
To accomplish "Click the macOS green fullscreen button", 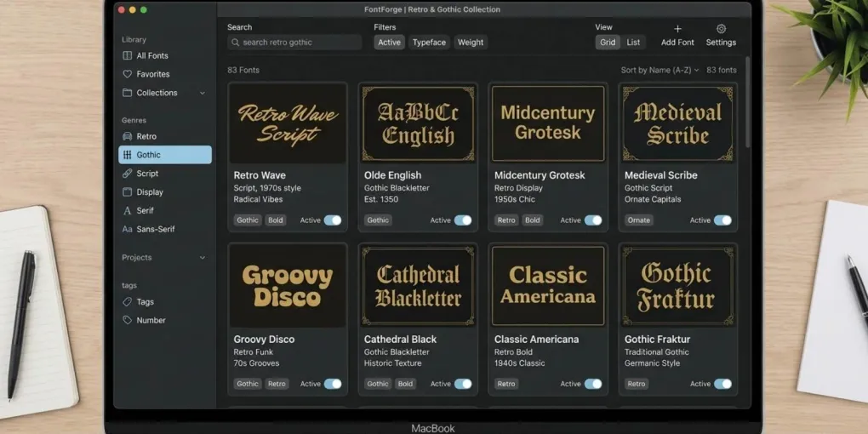I will (x=143, y=10).
